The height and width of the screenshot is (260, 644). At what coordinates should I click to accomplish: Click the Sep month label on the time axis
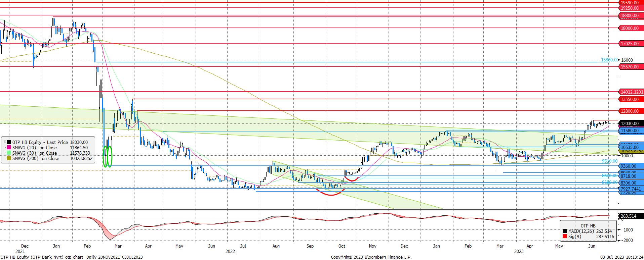310,246
